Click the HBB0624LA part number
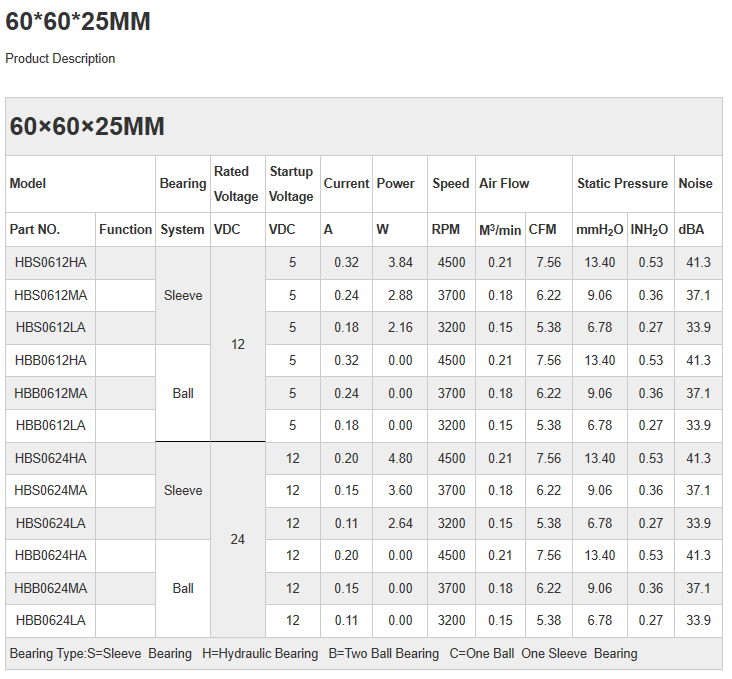 (x=51, y=621)
